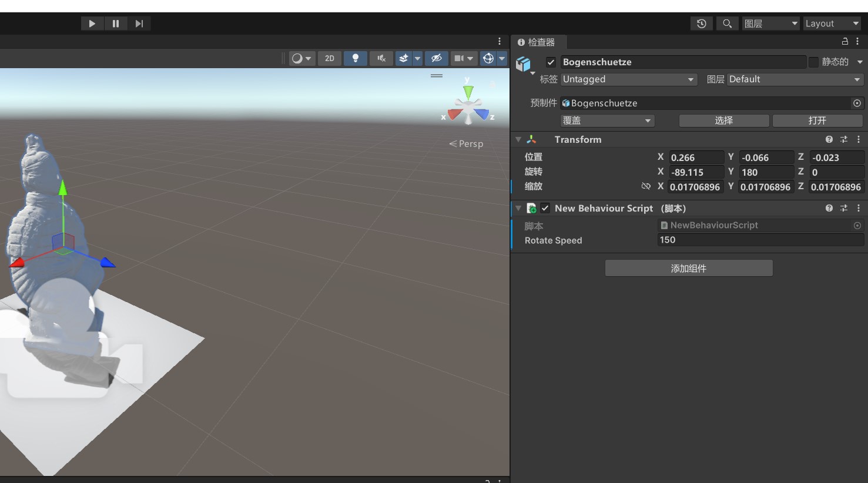Image resolution: width=868 pixels, height=483 pixels.
Task: Open the Static flags dropdown arrow
Action: (860, 62)
